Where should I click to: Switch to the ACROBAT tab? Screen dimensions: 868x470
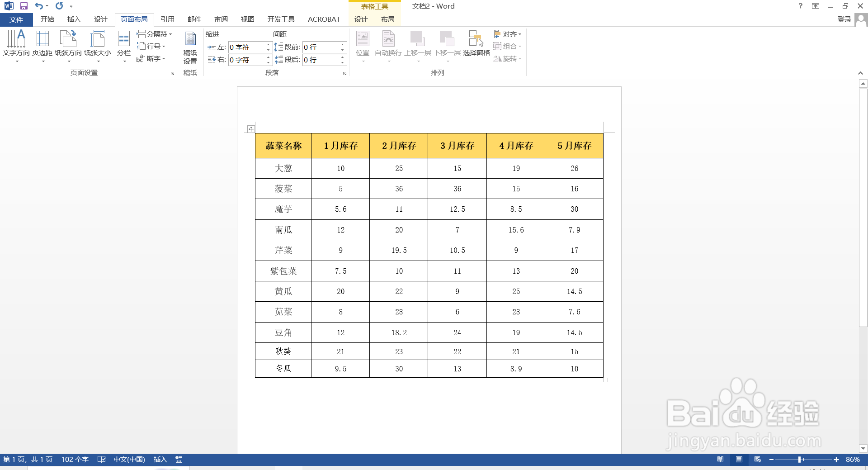(x=324, y=19)
